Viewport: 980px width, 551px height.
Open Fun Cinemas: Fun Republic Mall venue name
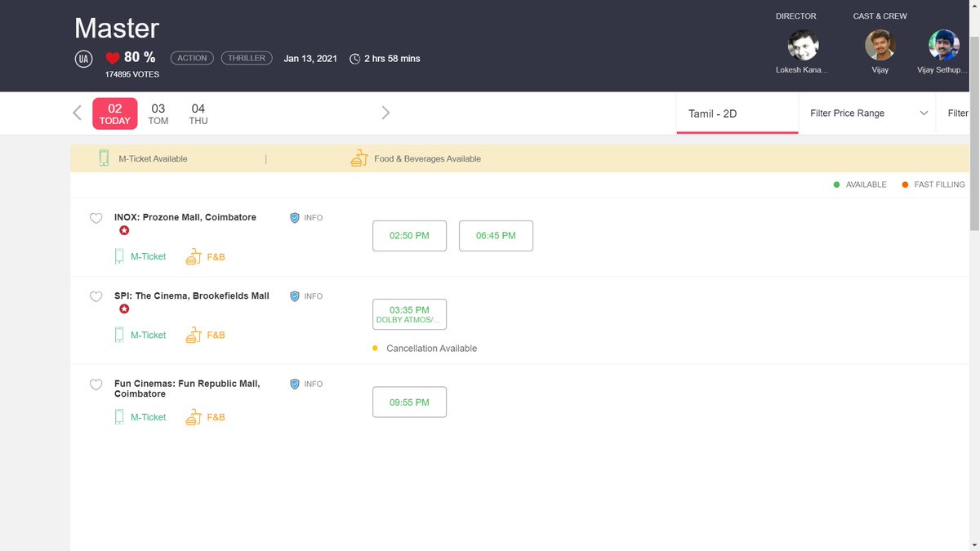[187, 389]
